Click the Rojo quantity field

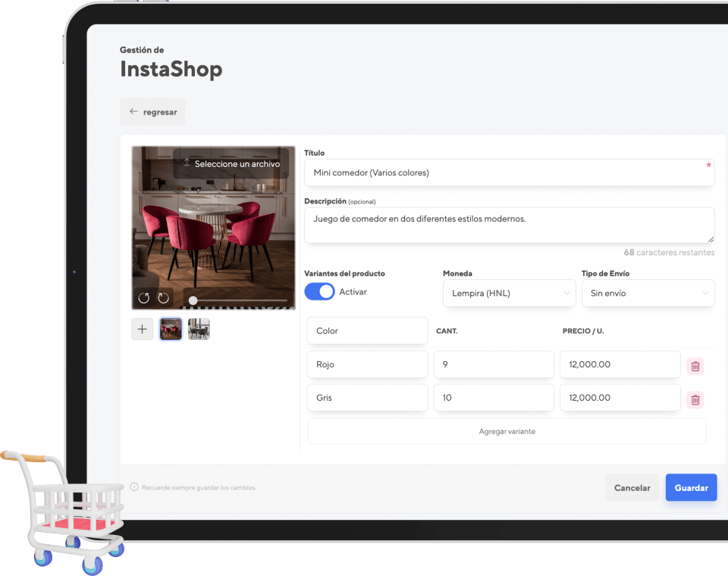click(x=493, y=364)
